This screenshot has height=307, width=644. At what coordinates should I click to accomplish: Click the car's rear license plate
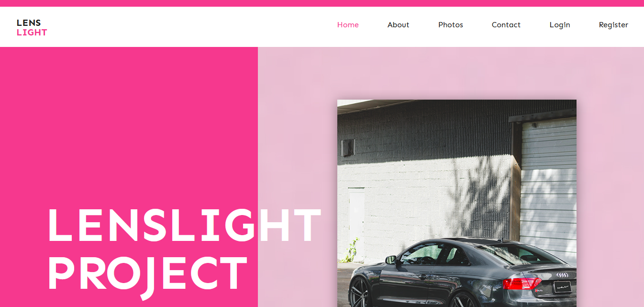click(x=562, y=287)
